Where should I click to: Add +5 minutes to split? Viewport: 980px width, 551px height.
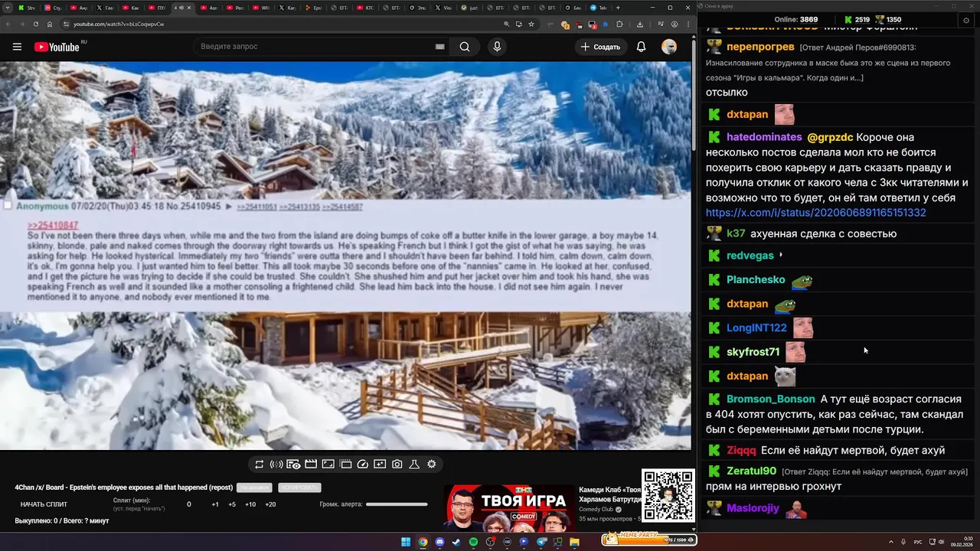point(232,504)
